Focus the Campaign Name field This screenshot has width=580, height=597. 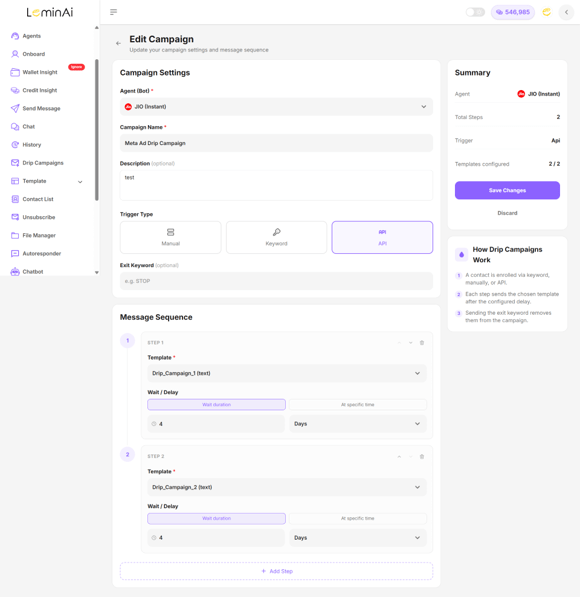[276, 143]
